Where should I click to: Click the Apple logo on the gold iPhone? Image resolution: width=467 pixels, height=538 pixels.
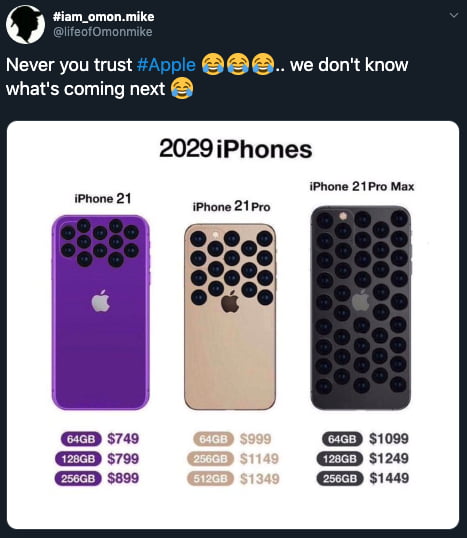(230, 301)
